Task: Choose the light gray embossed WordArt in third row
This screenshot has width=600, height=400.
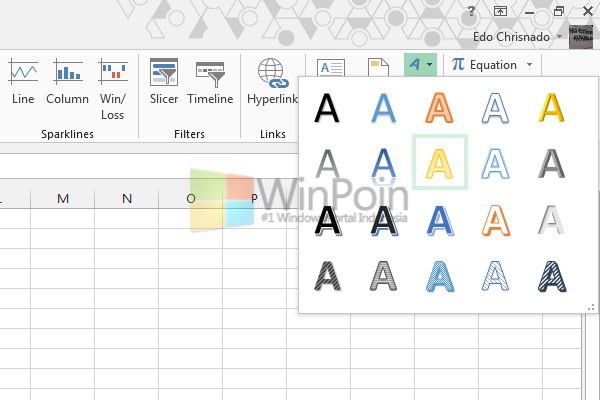Action: pyautogui.click(x=551, y=220)
